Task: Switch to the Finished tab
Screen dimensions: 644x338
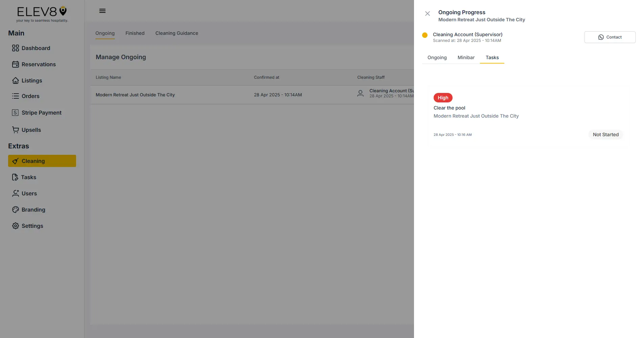Action: [x=135, y=33]
